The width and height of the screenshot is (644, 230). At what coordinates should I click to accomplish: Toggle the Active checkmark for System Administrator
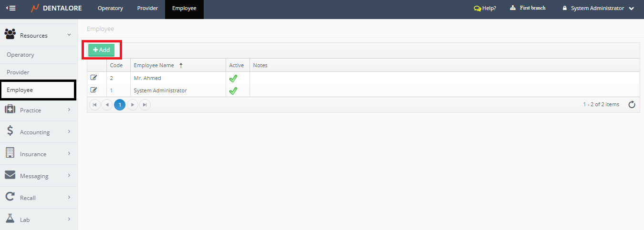233,91
